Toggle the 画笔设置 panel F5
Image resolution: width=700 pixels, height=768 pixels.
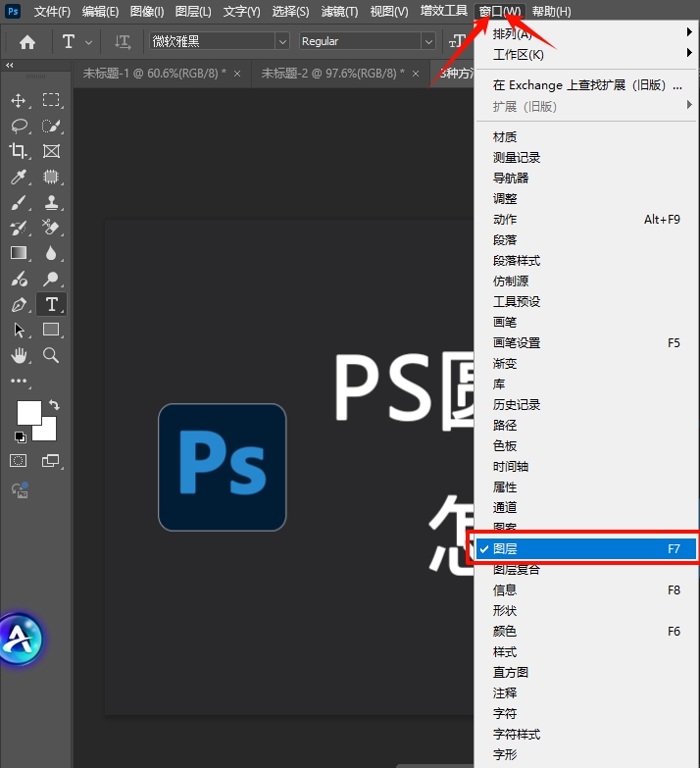tap(586, 343)
